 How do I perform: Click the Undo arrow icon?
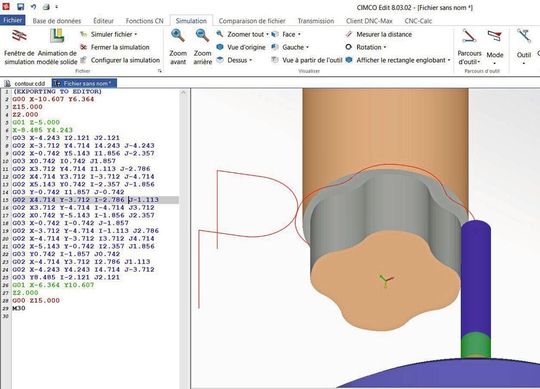(x=33, y=7)
